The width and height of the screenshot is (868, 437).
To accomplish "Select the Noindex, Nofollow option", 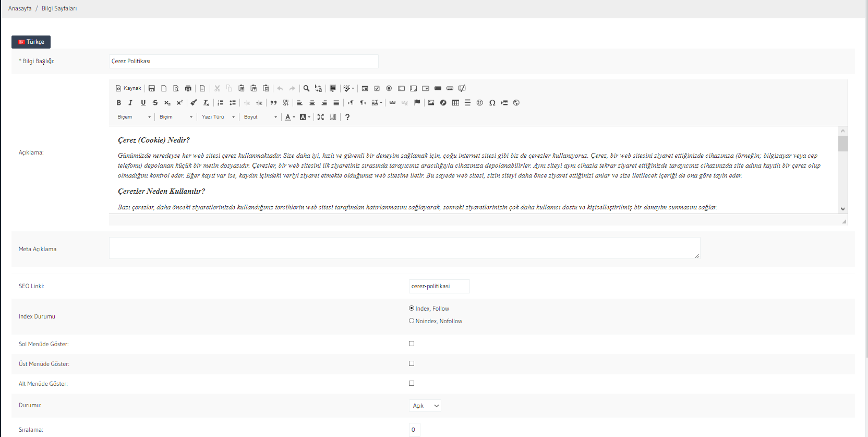I will tap(412, 321).
